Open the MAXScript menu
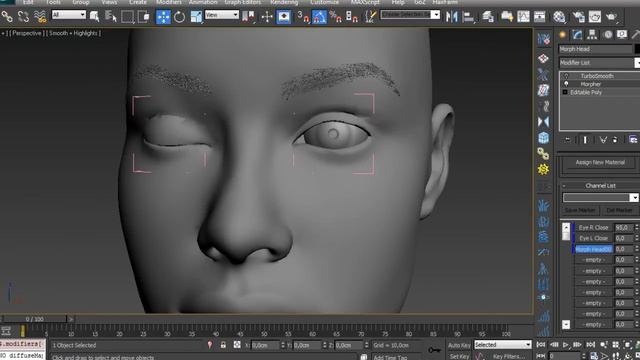The height and width of the screenshot is (360, 640). [365, 2]
